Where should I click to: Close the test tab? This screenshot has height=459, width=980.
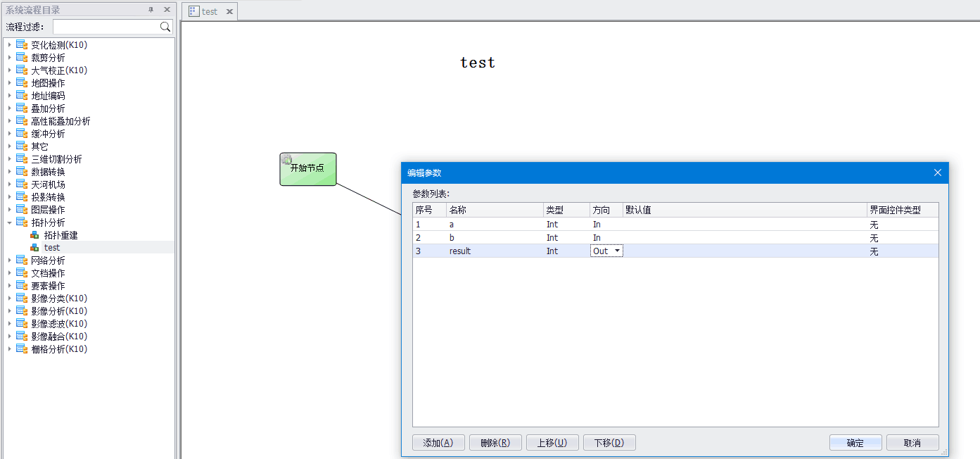(x=229, y=12)
